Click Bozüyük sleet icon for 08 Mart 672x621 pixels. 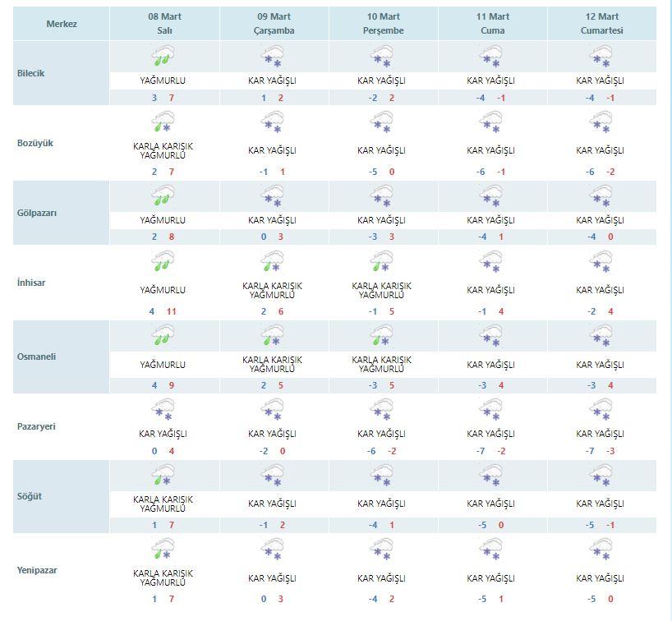click(x=163, y=122)
